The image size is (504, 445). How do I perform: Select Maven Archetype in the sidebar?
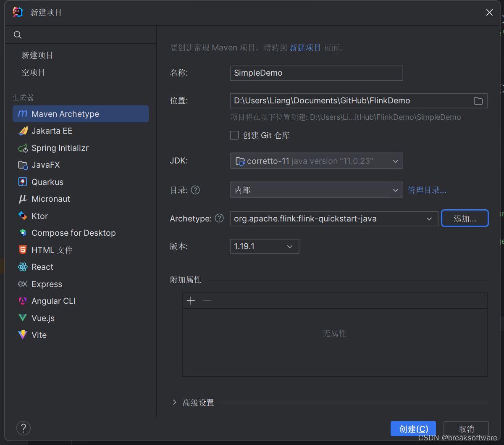65,113
